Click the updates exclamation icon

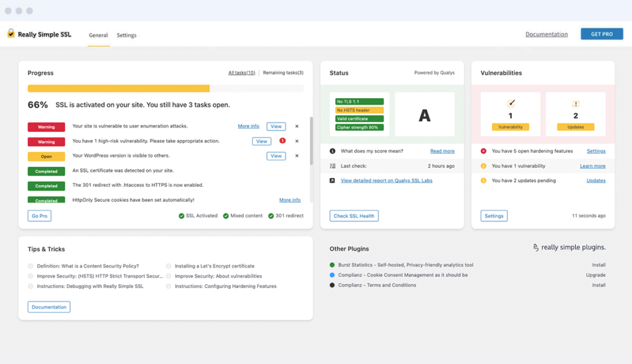(576, 104)
